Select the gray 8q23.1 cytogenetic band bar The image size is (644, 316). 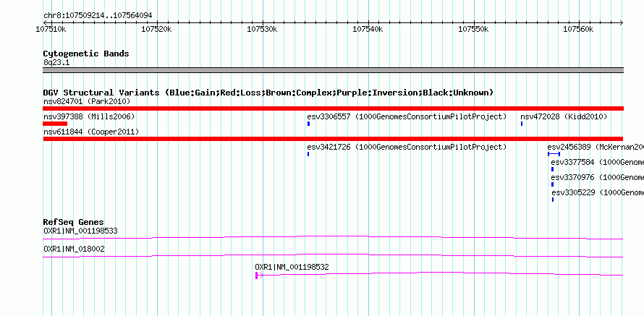point(333,70)
